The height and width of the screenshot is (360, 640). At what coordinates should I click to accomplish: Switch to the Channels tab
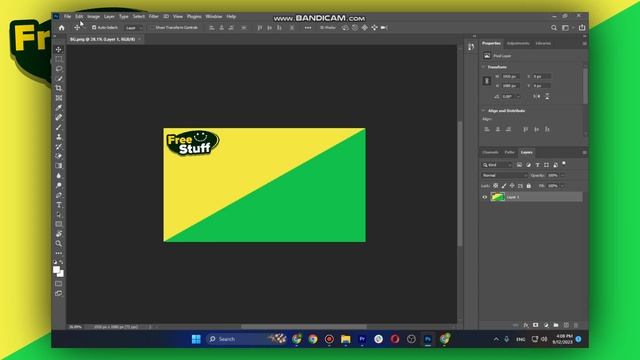tap(490, 152)
